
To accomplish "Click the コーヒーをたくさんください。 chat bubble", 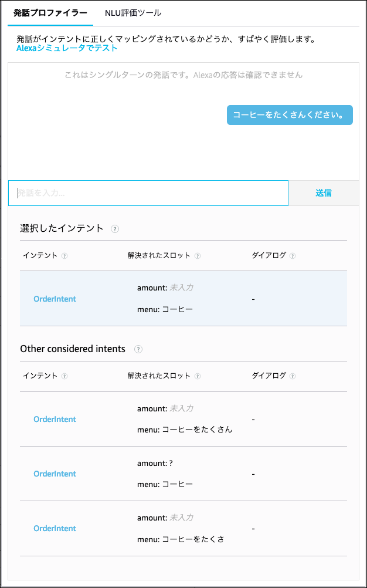I will tap(290, 115).
